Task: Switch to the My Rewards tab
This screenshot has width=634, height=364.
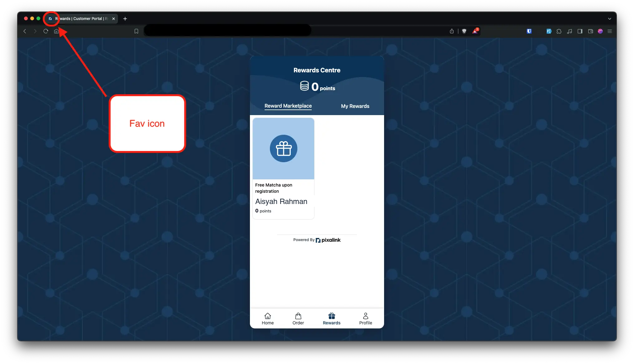Action: [x=355, y=106]
